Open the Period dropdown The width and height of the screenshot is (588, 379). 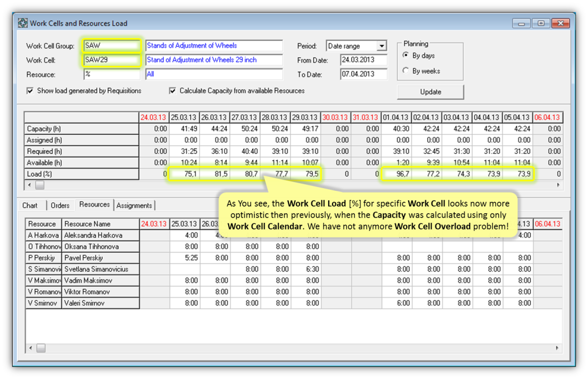coord(381,46)
